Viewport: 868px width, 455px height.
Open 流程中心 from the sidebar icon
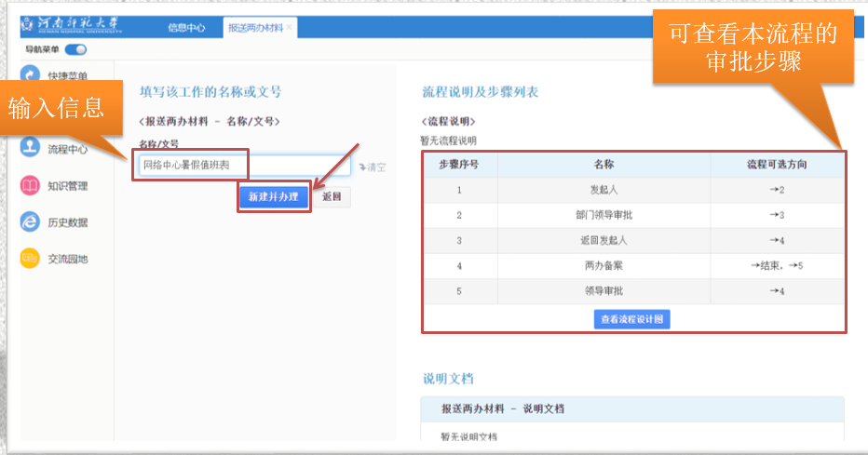click(x=31, y=150)
